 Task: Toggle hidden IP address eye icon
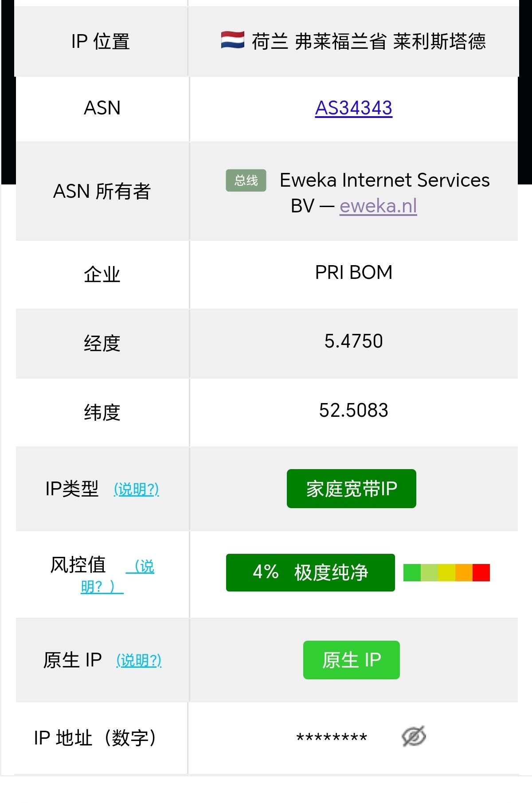point(414,736)
